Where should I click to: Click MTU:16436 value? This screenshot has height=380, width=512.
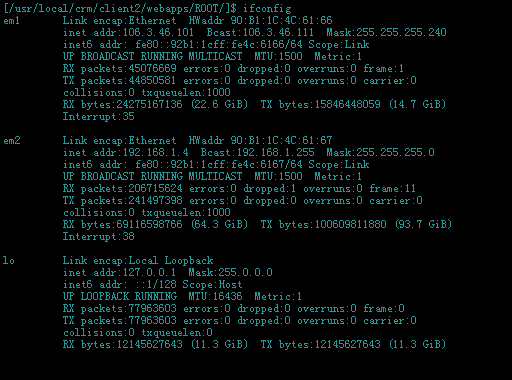pos(215,296)
